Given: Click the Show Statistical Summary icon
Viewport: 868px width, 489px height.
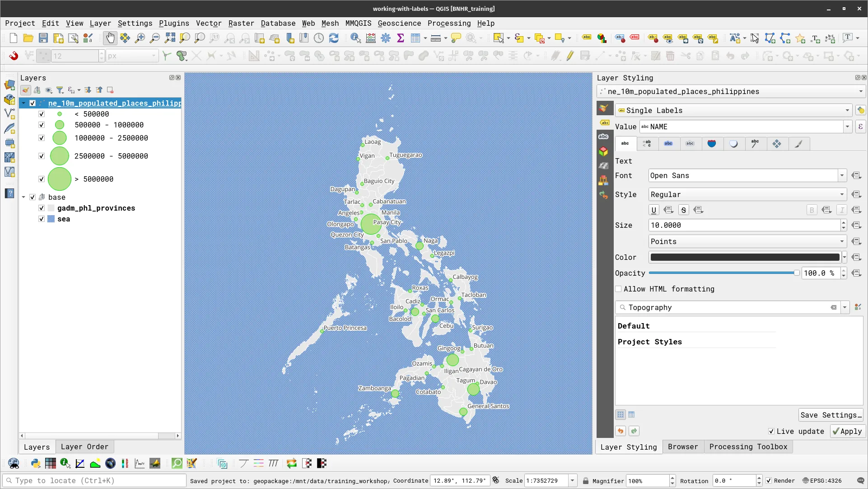Looking at the screenshot, I should click(x=400, y=38).
